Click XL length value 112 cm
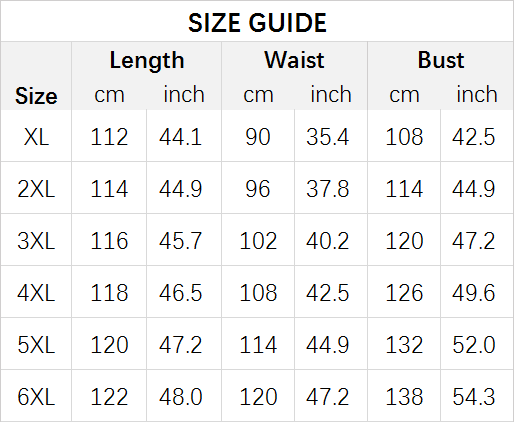This screenshot has width=515, height=423. (x=109, y=137)
